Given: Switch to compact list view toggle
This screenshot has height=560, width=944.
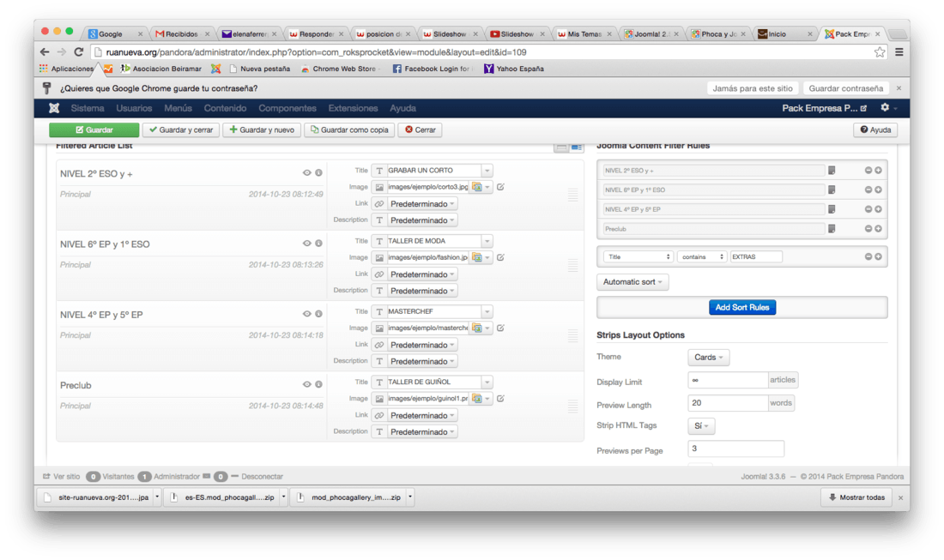Looking at the screenshot, I should tap(561, 147).
